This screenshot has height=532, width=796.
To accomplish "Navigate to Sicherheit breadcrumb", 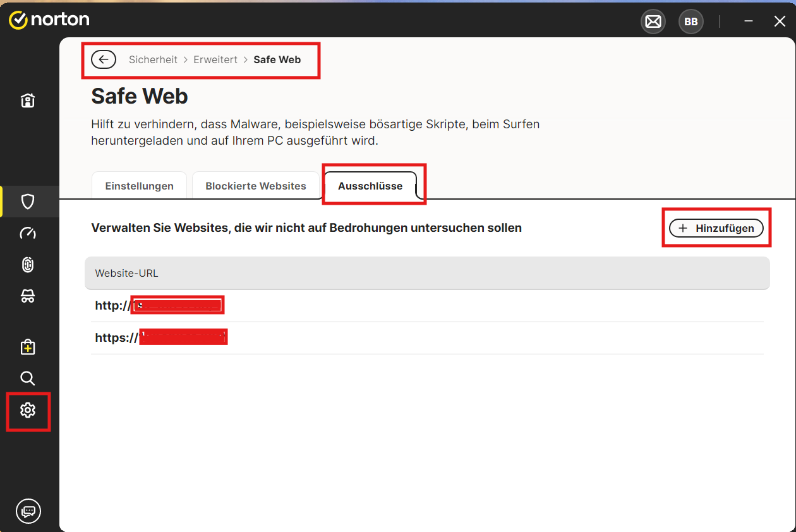I will (x=154, y=60).
